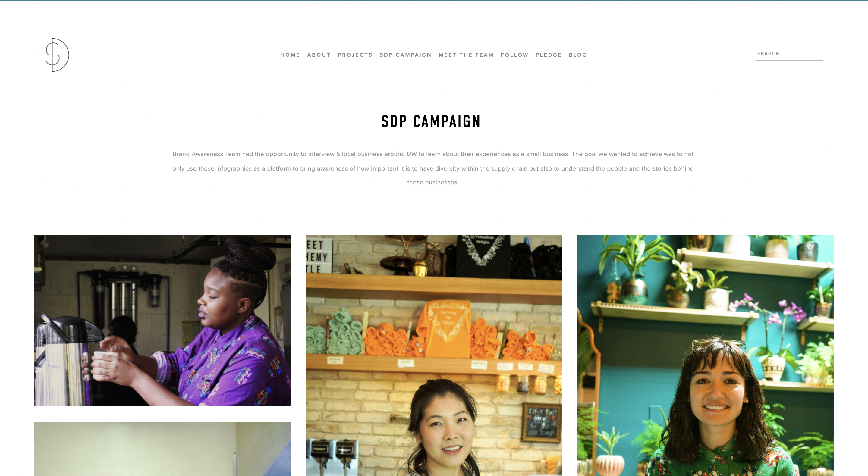Open the pale yellow thumbnail image
The width and height of the screenshot is (868, 476).
(162, 449)
